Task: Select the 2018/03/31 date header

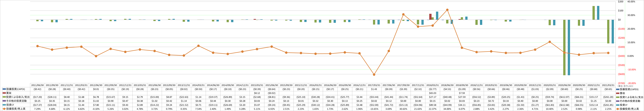Action: click(x=432, y=85)
